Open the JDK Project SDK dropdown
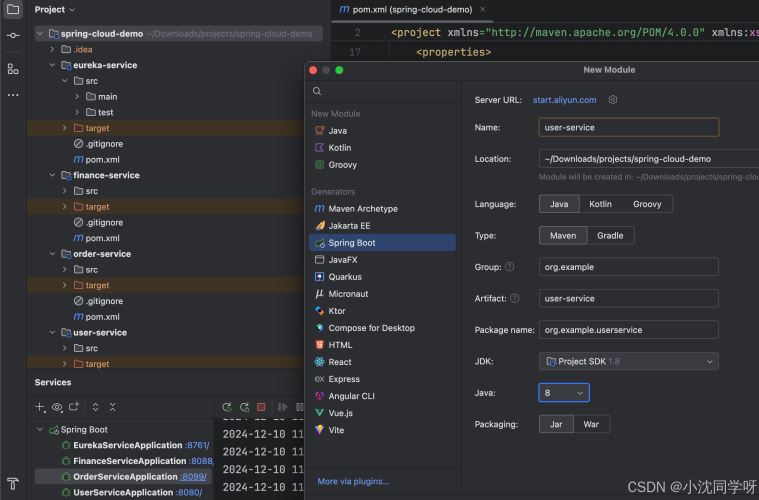Image resolution: width=759 pixels, height=500 pixels. (x=628, y=362)
